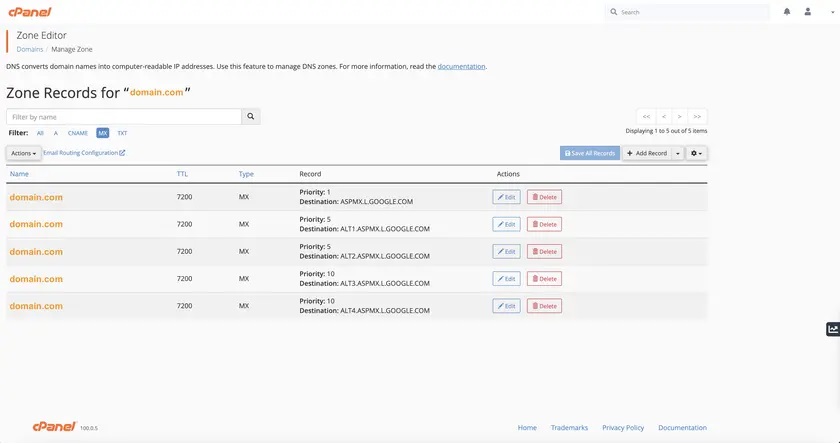840x444 pixels.
Task: Go to the next page of records
Action: pos(679,117)
